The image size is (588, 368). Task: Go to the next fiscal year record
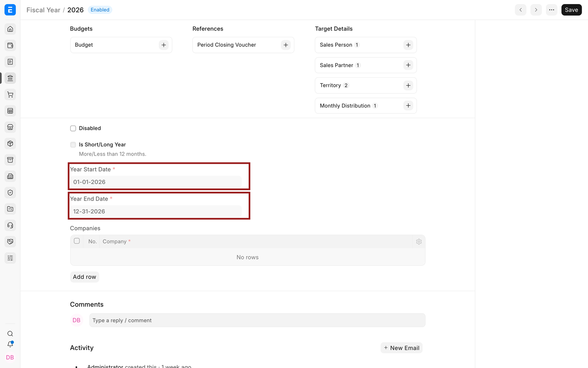pyautogui.click(x=536, y=10)
